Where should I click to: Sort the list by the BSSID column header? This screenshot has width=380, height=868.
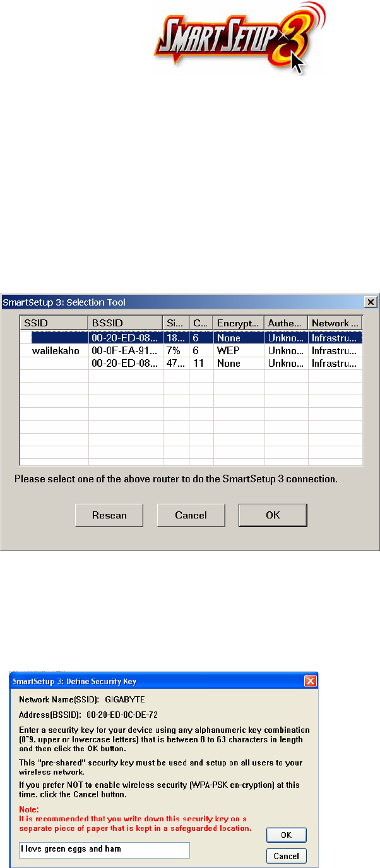tap(125, 323)
